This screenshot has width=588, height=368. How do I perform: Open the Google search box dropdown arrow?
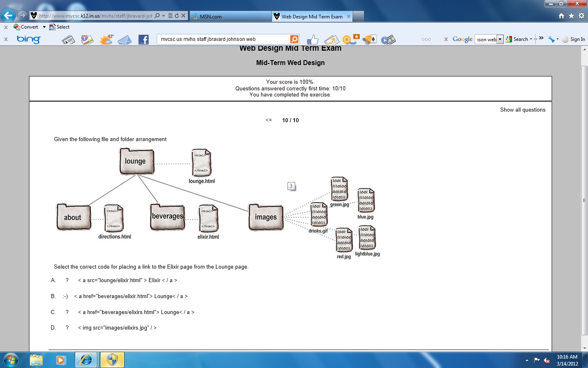[x=500, y=39]
